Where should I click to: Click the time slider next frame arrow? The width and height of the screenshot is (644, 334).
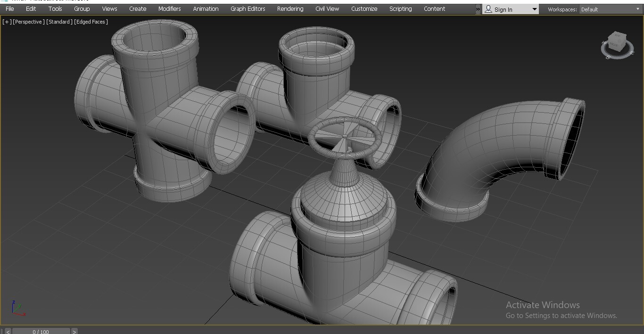coord(74,331)
